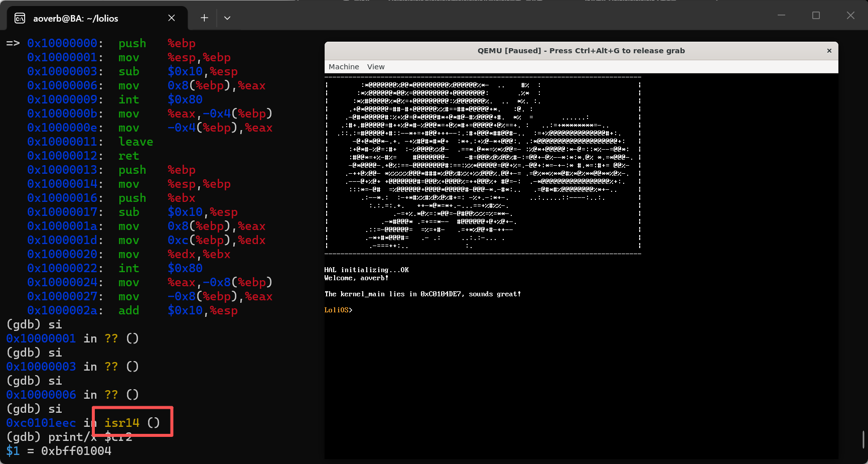Image resolution: width=868 pixels, height=464 pixels.
Task: Expand the new tab profile dropdown
Action: (x=227, y=18)
